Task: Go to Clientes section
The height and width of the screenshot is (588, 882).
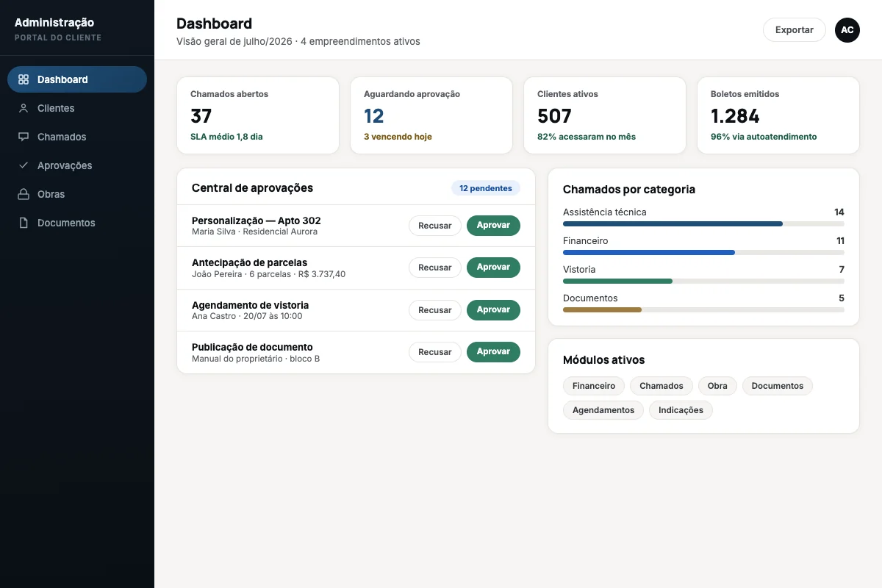Action: (x=77, y=108)
